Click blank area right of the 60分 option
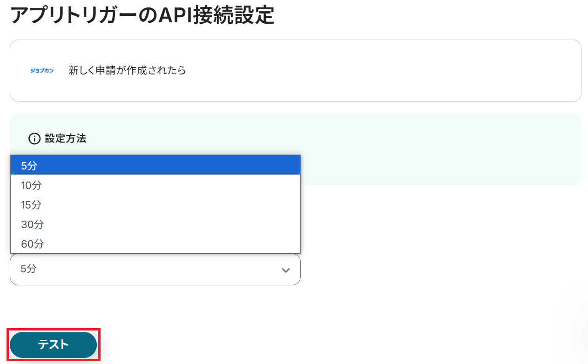Viewport: 588px width, 364px height. pyautogui.click(x=186, y=243)
